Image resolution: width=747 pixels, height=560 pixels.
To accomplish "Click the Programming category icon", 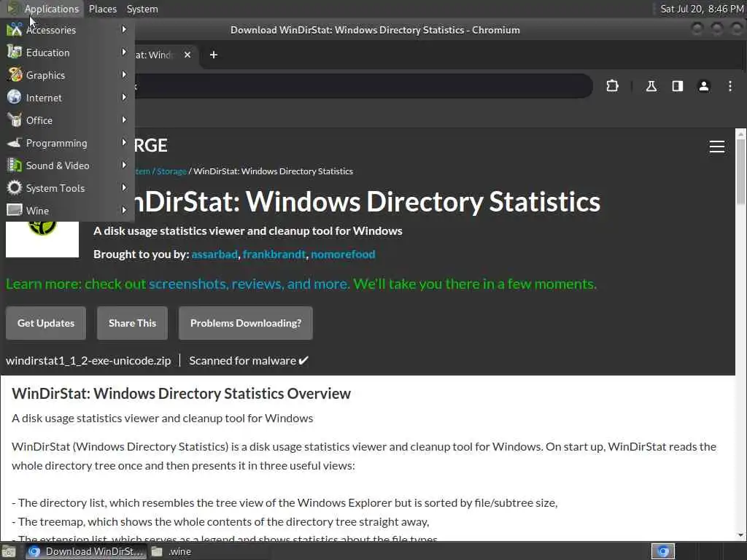I will (15, 142).
